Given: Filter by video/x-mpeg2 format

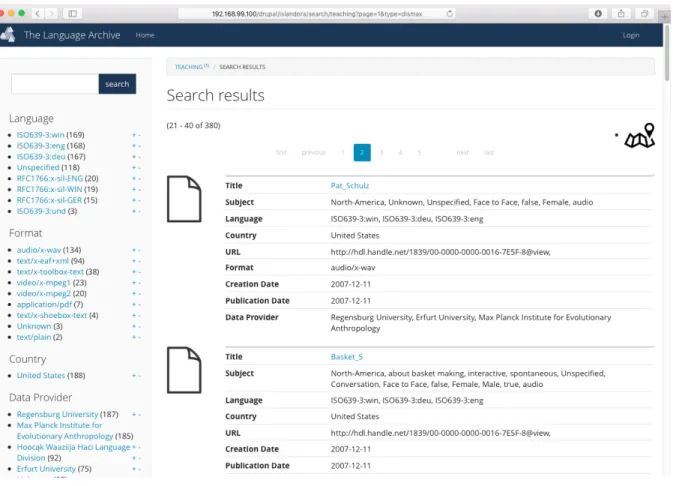Looking at the screenshot, I should point(43,294).
